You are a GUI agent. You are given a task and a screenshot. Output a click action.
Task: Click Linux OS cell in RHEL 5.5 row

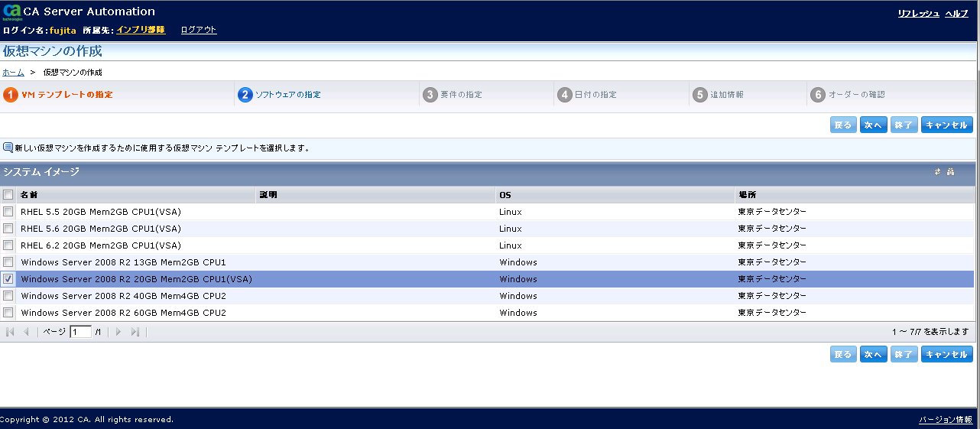coord(511,212)
